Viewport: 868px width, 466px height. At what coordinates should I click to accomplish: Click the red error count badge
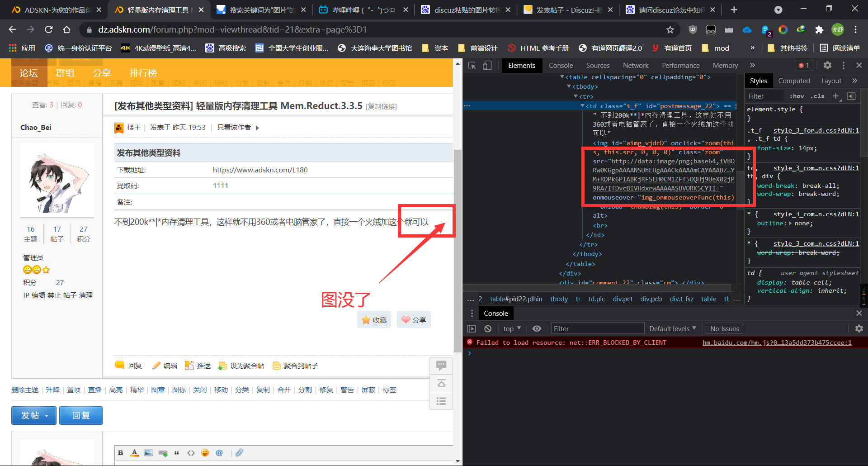pyautogui.click(x=804, y=66)
